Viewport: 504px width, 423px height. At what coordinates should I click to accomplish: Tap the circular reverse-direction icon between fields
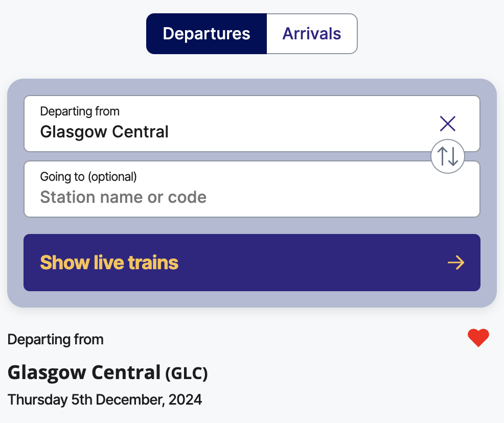(447, 156)
